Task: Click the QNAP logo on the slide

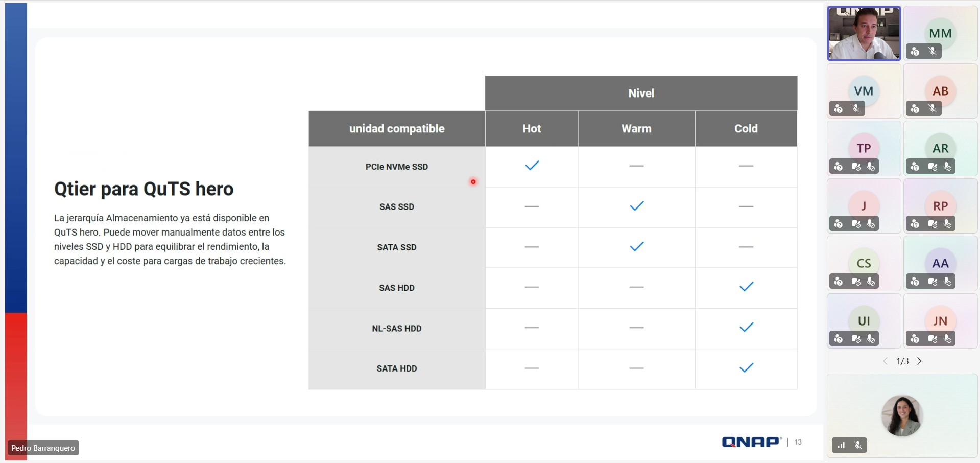Action: (x=751, y=442)
